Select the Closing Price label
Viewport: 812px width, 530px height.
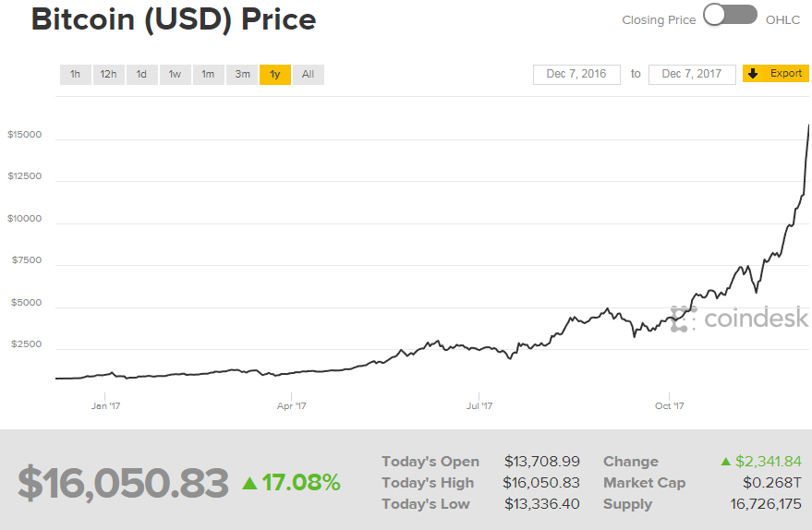(659, 19)
